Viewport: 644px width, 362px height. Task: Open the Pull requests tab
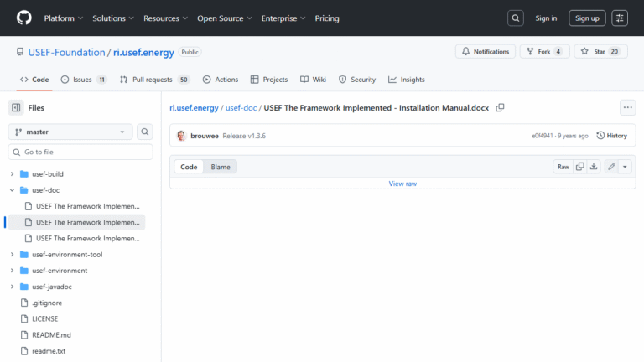pos(155,80)
